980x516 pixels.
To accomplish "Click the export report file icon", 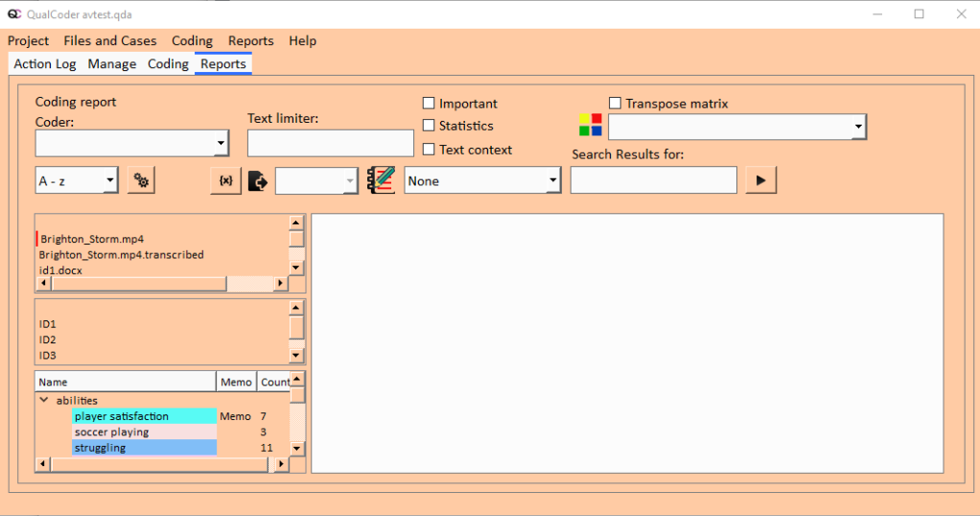I will click(x=257, y=180).
